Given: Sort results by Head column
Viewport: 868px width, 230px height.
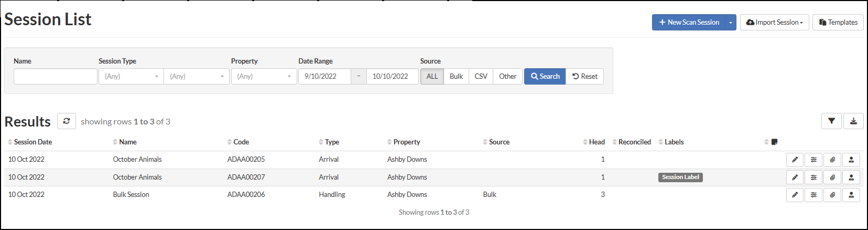Looking at the screenshot, I should (596, 142).
